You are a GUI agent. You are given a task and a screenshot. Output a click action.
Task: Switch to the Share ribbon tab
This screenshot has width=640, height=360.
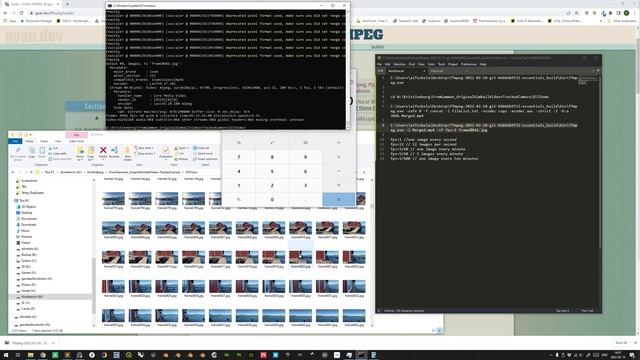click(x=44, y=141)
